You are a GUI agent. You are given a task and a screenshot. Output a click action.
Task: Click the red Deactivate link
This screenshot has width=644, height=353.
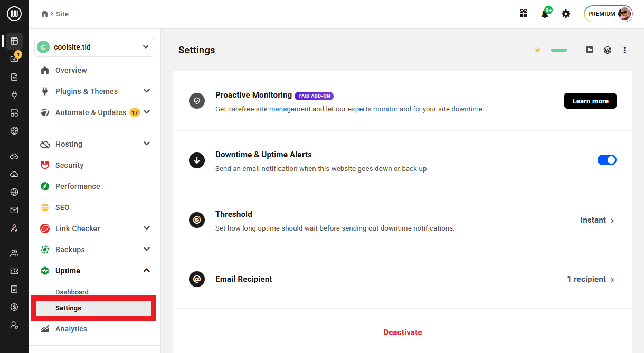tap(403, 332)
